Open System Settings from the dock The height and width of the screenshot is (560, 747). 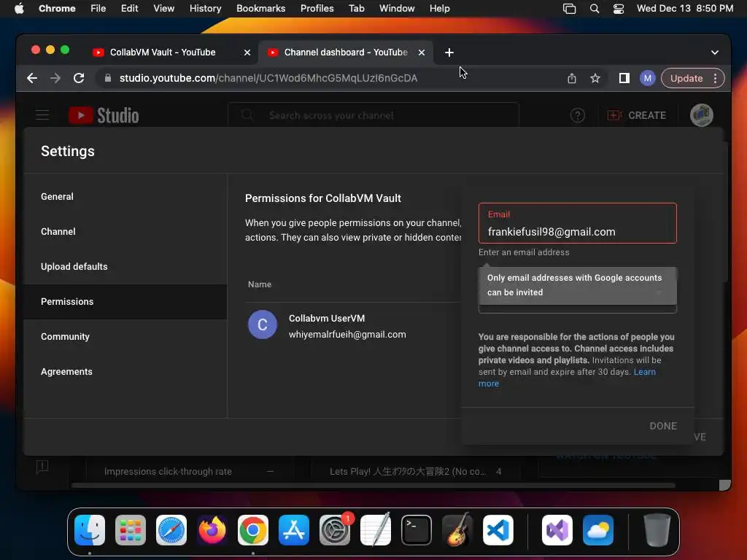click(335, 530)
